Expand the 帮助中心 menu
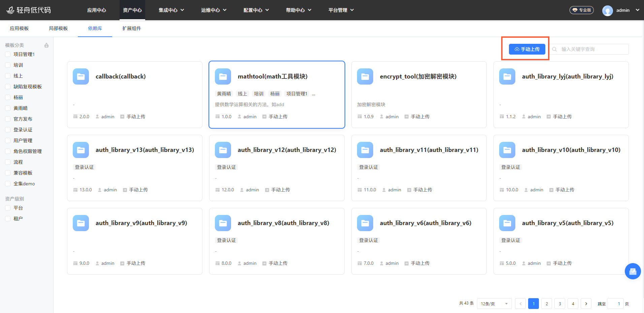This screenshot has height=313, width=644. [x=299, y=10]
